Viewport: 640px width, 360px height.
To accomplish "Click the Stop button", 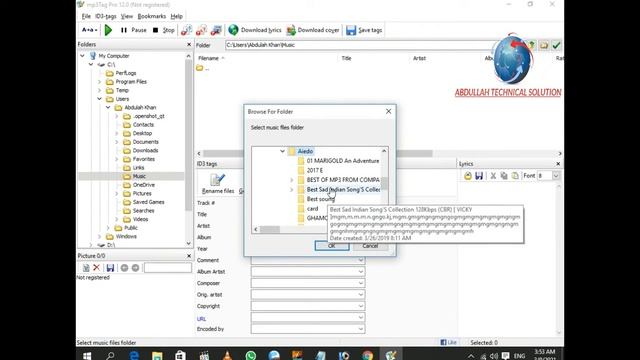I will [163, 30].
